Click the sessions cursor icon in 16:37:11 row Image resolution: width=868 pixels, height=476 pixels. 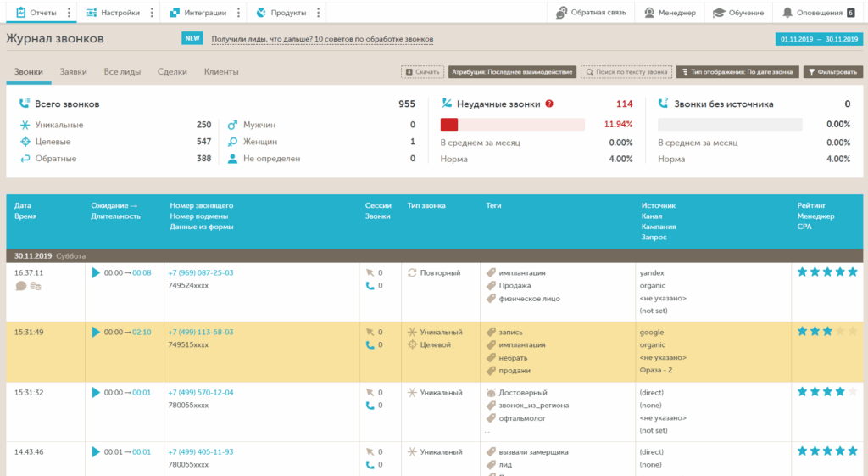(x=370, y=272)
